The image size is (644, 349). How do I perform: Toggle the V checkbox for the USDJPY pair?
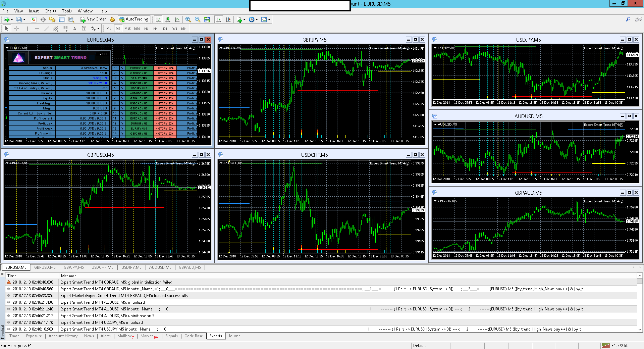point(122,88)
